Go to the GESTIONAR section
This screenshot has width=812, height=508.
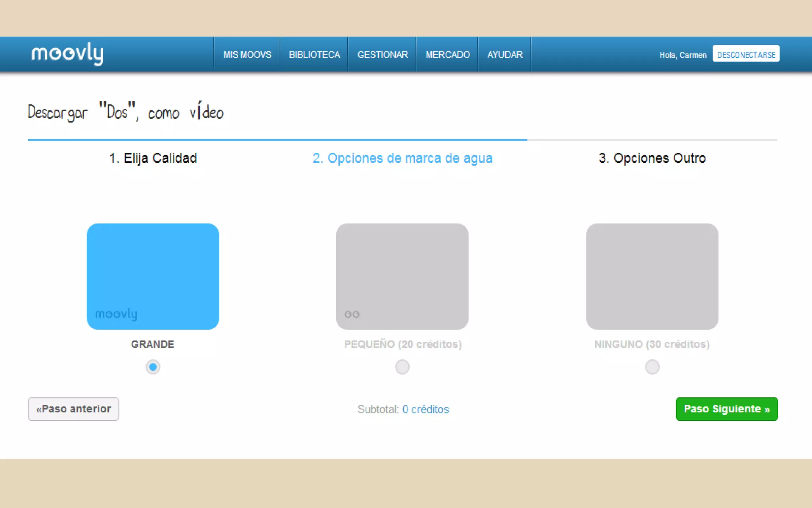pos(382,55)
